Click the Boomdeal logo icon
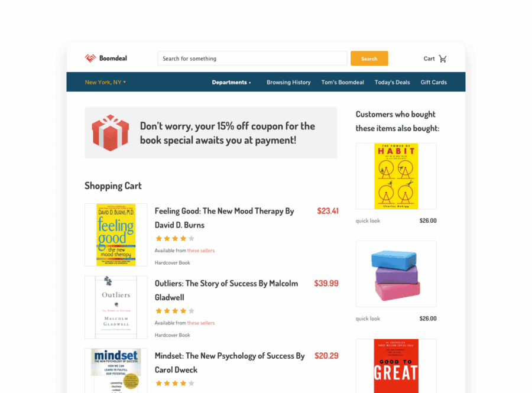 click(90, 59)
